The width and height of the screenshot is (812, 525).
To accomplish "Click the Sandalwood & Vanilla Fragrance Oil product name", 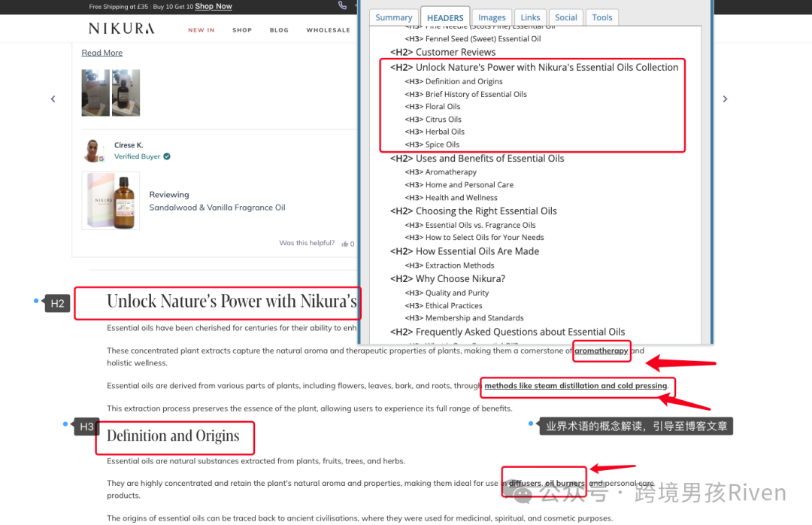I will (217, 208).
